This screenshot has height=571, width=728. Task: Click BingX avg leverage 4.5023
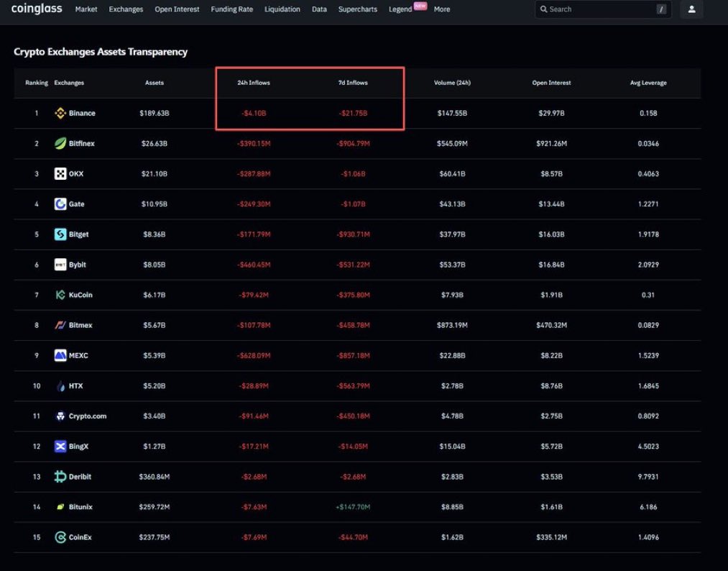pyautogui.click(x=648, y=447)
